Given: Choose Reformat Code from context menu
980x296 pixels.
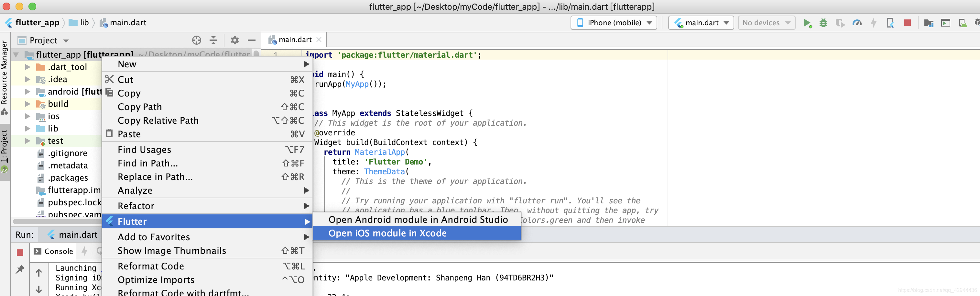Looking at the screenshot, I should pyautogui.click(x=207, y=266).
